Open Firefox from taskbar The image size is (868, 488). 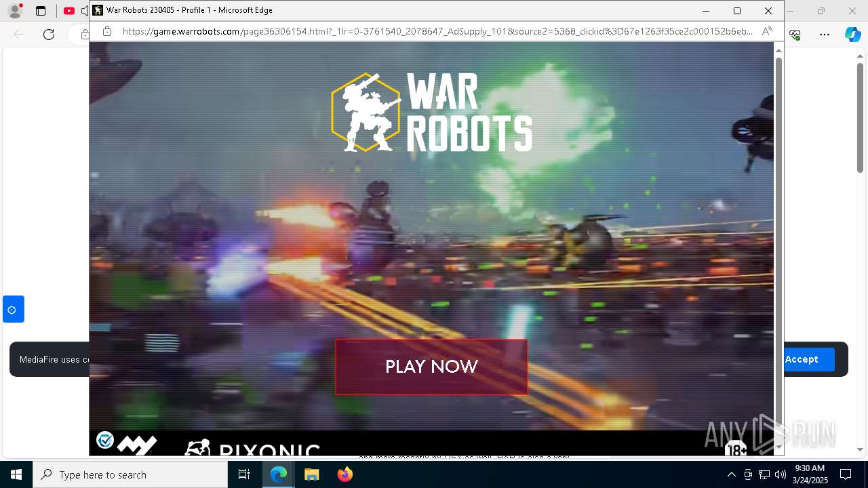click(345, 474)
